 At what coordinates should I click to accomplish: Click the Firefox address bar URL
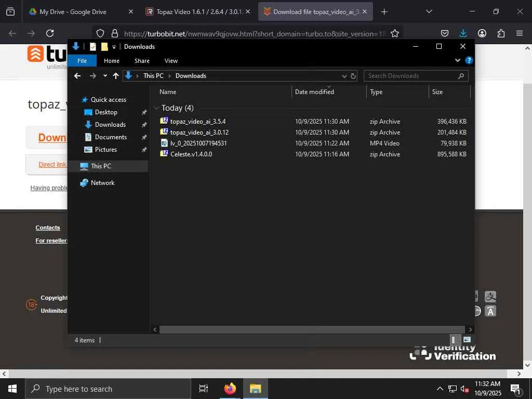tap(255, 34)
